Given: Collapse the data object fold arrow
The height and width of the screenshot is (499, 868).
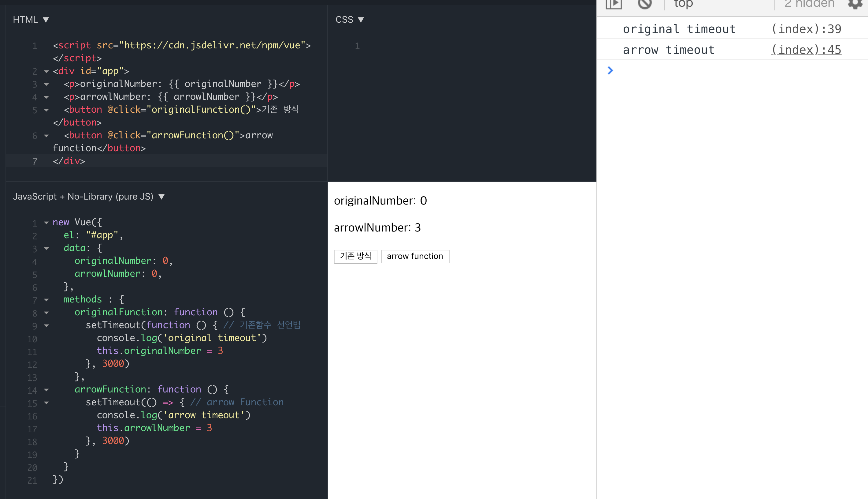Looking at the screenshot, I should pyautogui.click(x=46, y=249).
